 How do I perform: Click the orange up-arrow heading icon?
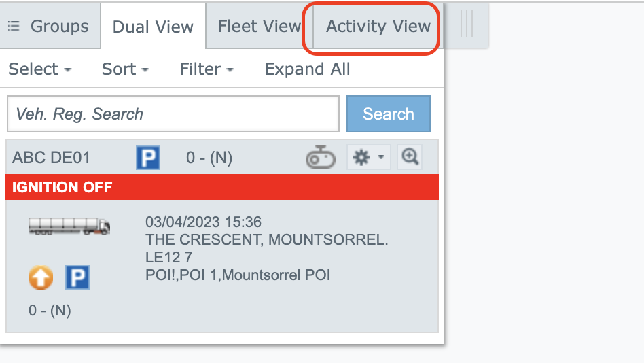point(41,277)
